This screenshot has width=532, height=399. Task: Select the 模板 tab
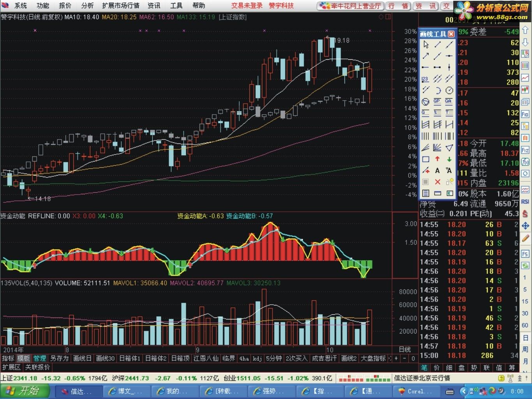coord(23,358)
